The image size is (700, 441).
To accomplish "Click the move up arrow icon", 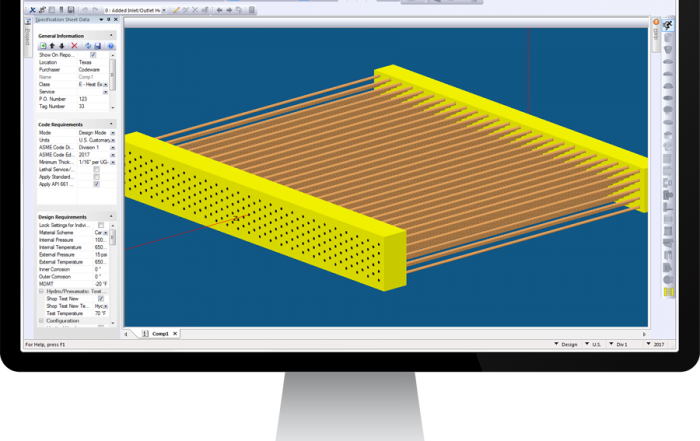I will [x=52, y=46].
